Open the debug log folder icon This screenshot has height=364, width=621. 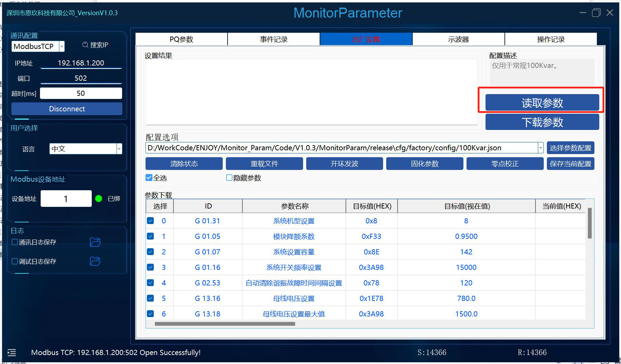pyautogui.click(x=95, y=261)
